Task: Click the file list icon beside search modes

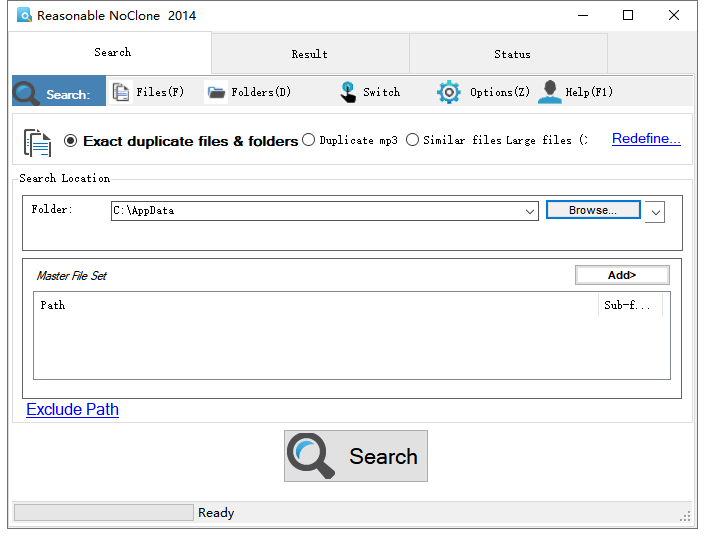Action: pyautogui.click(x=38, y=142)
